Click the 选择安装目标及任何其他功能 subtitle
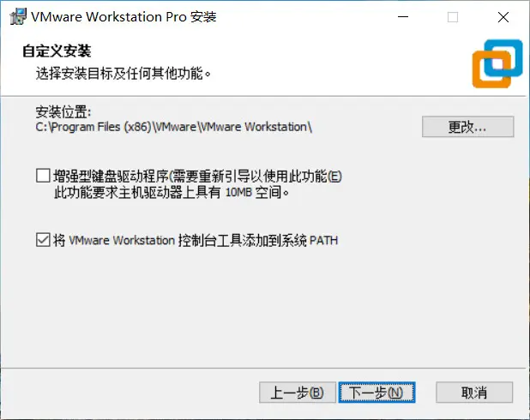This screenshot has width=530, height=420. (x=123, y=74)
